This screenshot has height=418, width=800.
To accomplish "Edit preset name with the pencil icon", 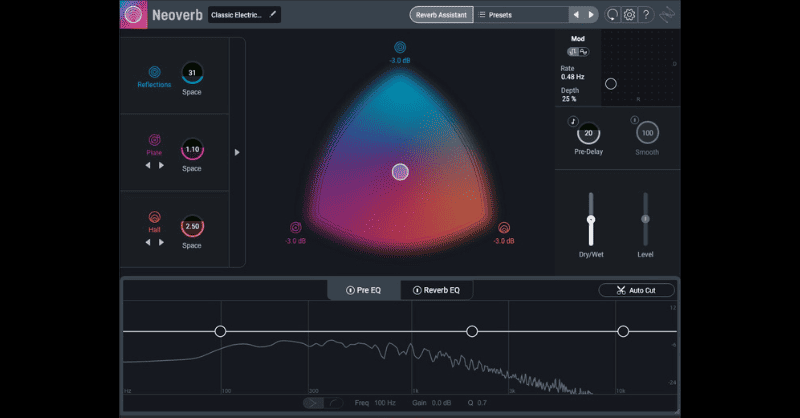I will (x=273, y=14).
